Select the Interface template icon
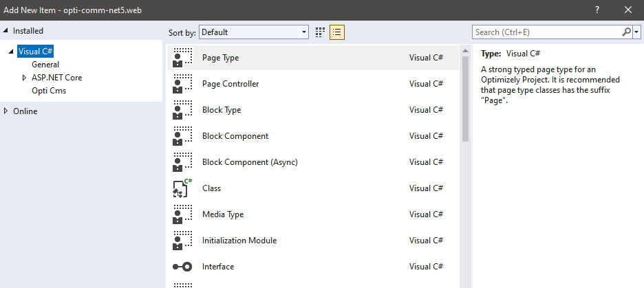 tap(182, 267)
